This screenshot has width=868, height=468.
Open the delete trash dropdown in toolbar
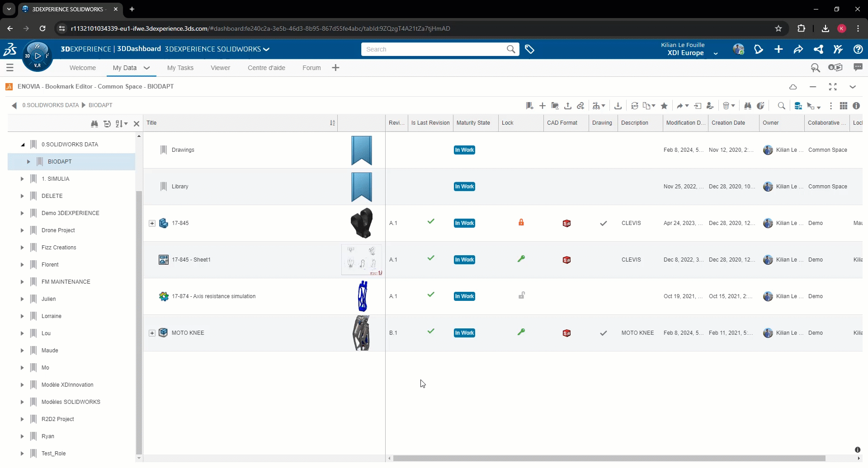728,106
